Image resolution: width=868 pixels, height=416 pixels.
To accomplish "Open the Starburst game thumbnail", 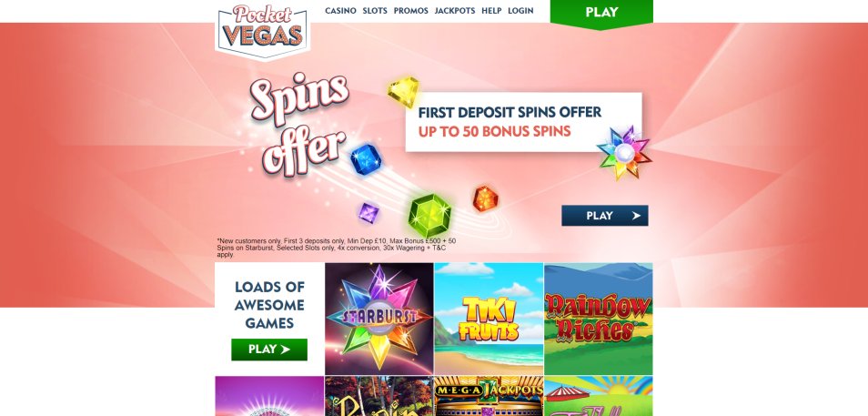I will click(379, 319).
